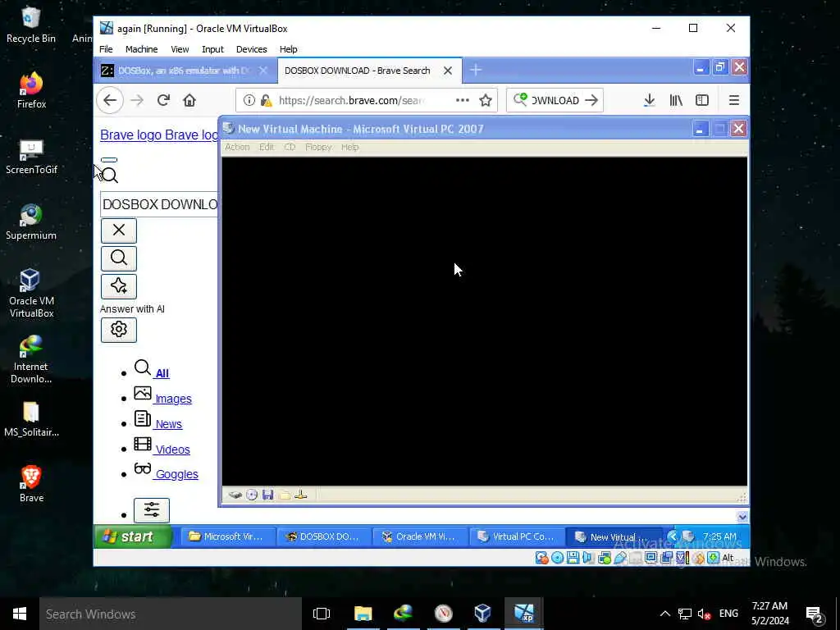Image resolution: width=840 pixels, height=630 pixels.
Task: Click VirtualBox network status indicator
Action: coord(605,558)
